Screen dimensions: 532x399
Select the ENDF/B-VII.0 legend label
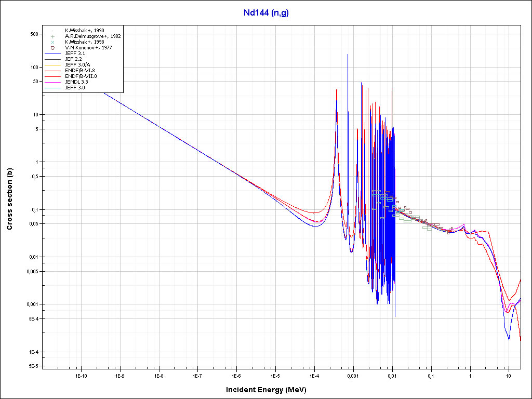(x=81, y=76)
